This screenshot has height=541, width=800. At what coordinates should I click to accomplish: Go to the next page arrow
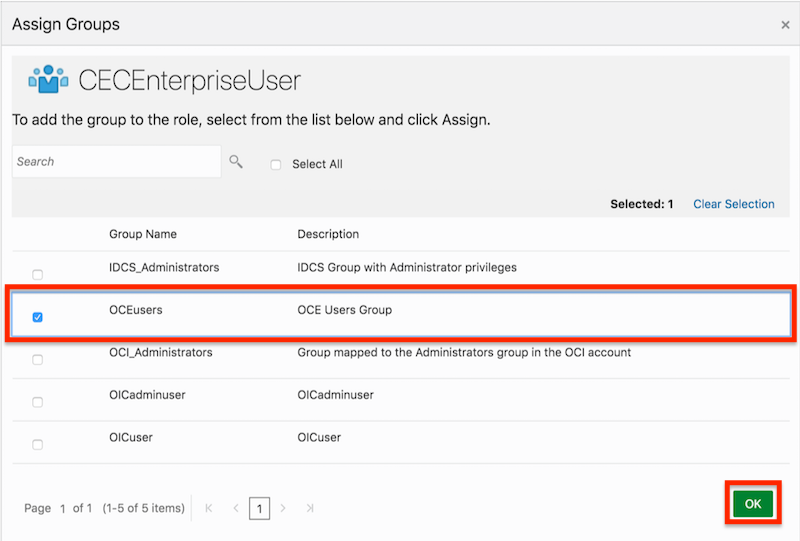(x=283, y=508)
